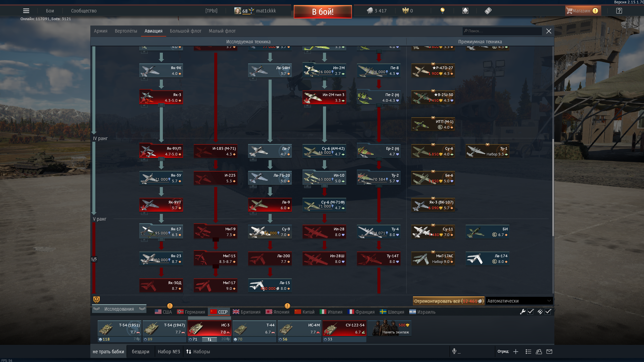The image size is (644, 362).
Task: Toggle the auto-refill ammo checkbox
Action: click(548, 312)
